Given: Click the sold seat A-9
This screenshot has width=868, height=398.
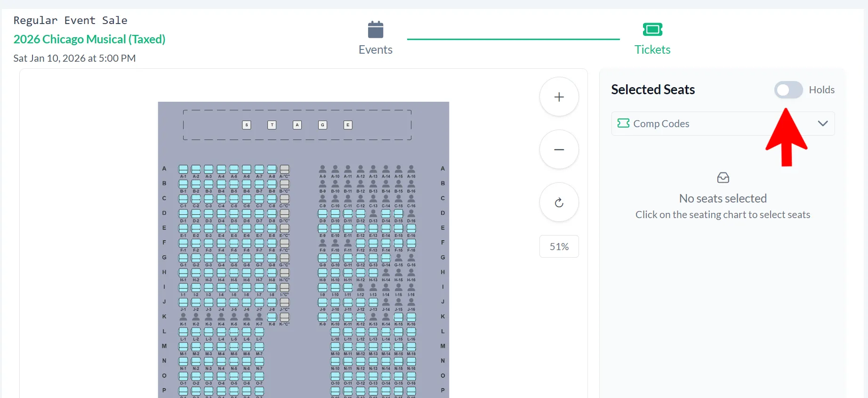Looking at the screenshot, I should click(x=322, y=169).
